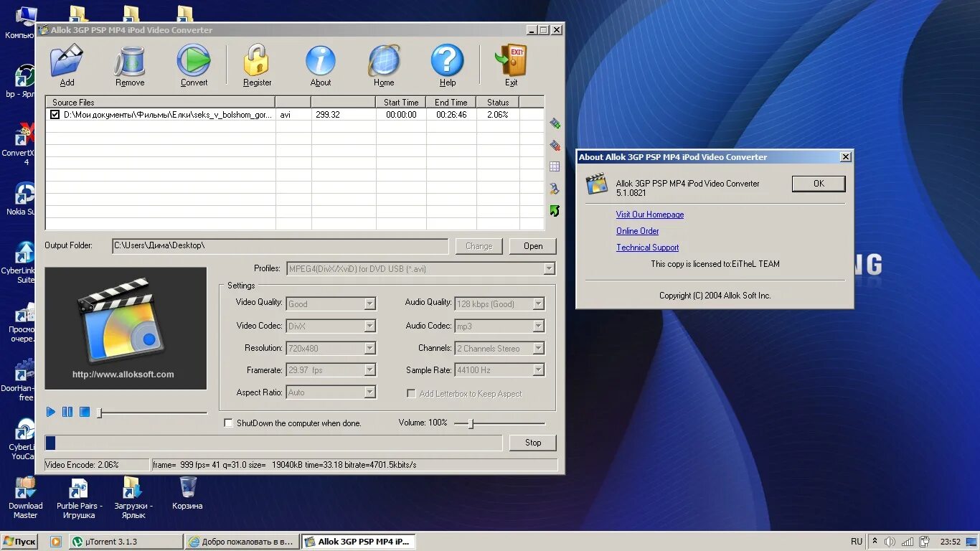
Task: Open the Video Codec dropdown
Action: [369, 326]
